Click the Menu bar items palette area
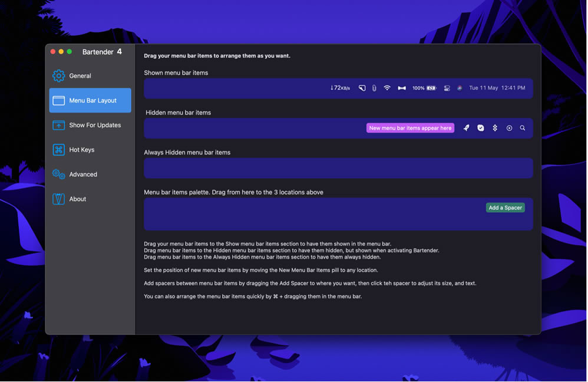Viewport: 588px width, 382px height. click(x=338, y=214)
